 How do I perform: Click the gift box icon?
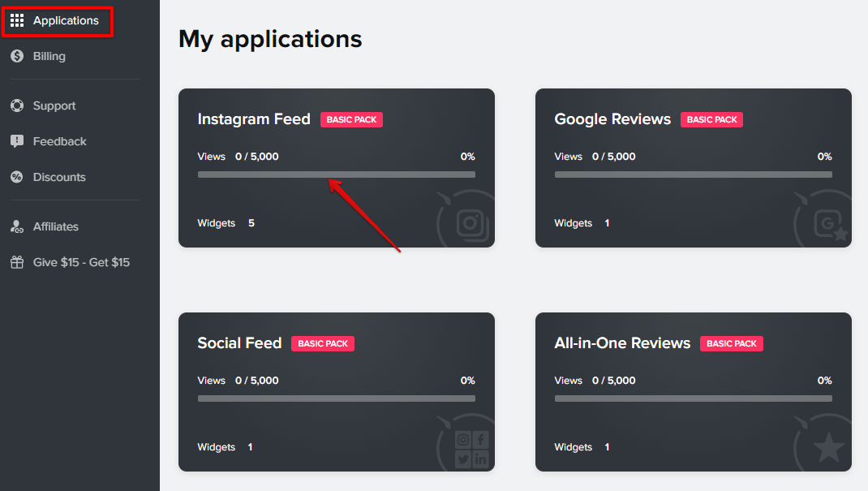(x=17, y=262)
